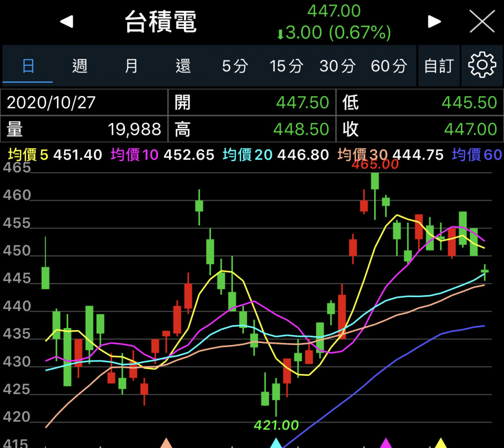Tap the 均價10 legend 452.65
This screenshot has width=504, height=448.
point(162,155)
